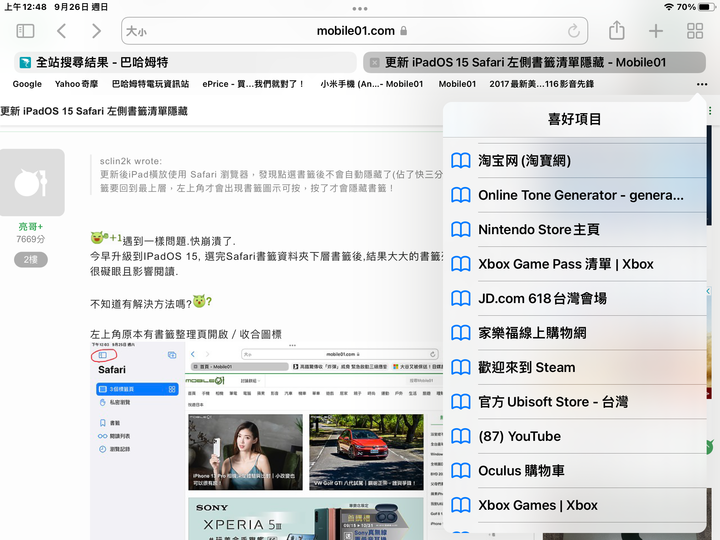Viewport: 720px width, 540px height.
Task: Click the book icon beside JD.com 618
Action: click(x=461, y=298)
